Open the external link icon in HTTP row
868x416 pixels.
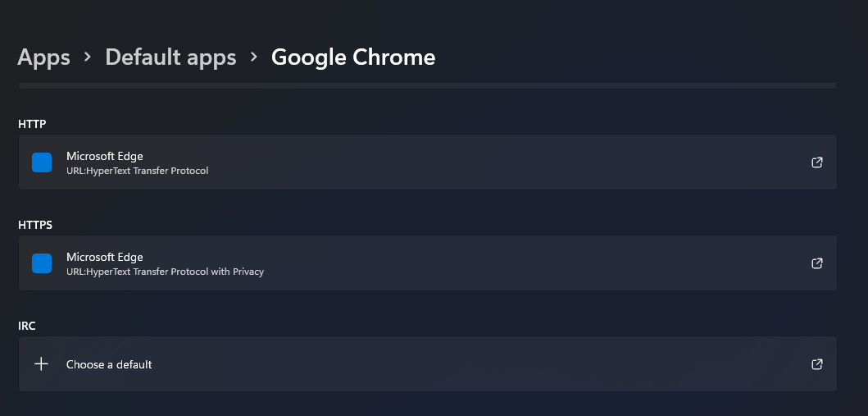click(x=816, y=162)
